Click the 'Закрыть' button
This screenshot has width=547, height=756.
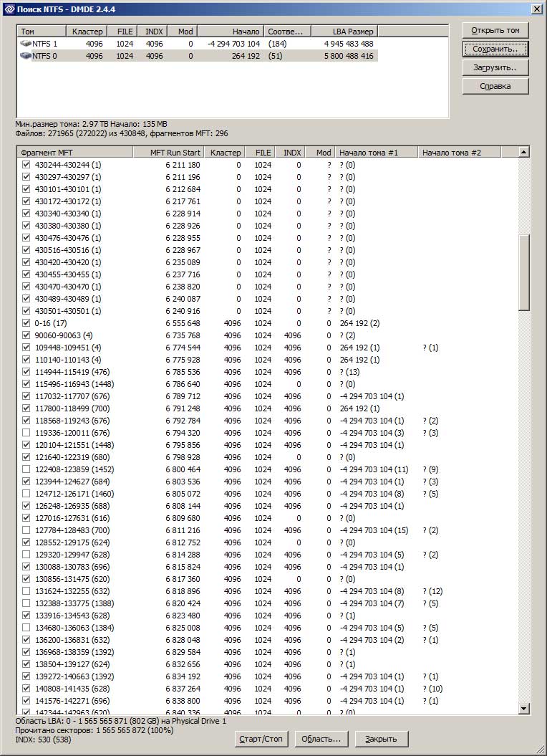[x=381, y=739]
